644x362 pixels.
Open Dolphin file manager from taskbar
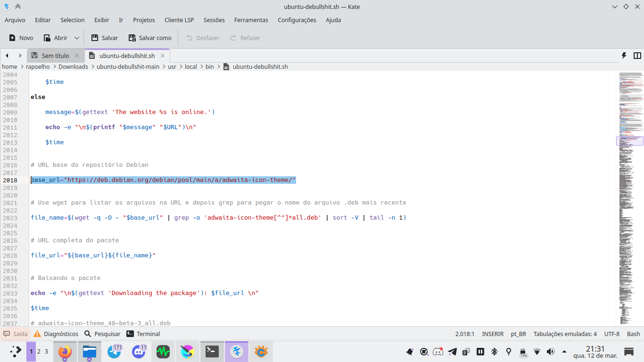tap(90, 352)
